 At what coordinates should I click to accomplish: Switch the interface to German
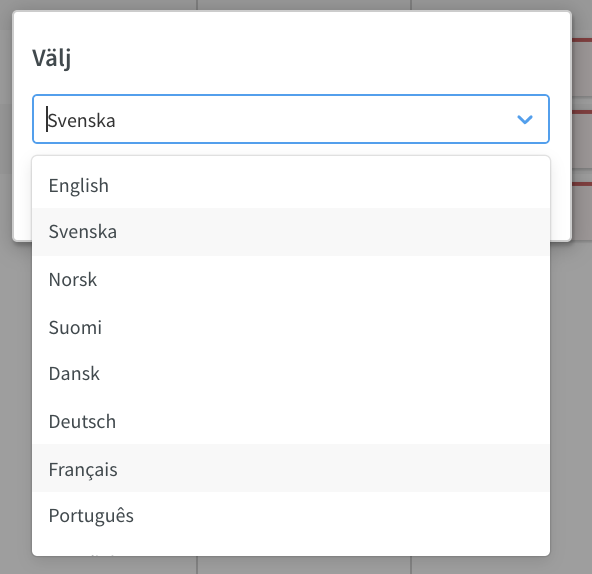291,421
